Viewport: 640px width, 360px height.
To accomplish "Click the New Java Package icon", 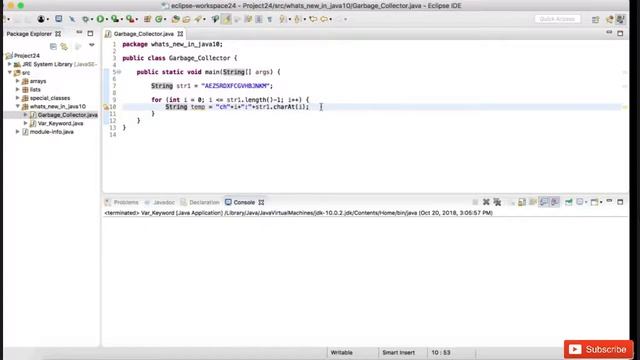I will (147, 19).
